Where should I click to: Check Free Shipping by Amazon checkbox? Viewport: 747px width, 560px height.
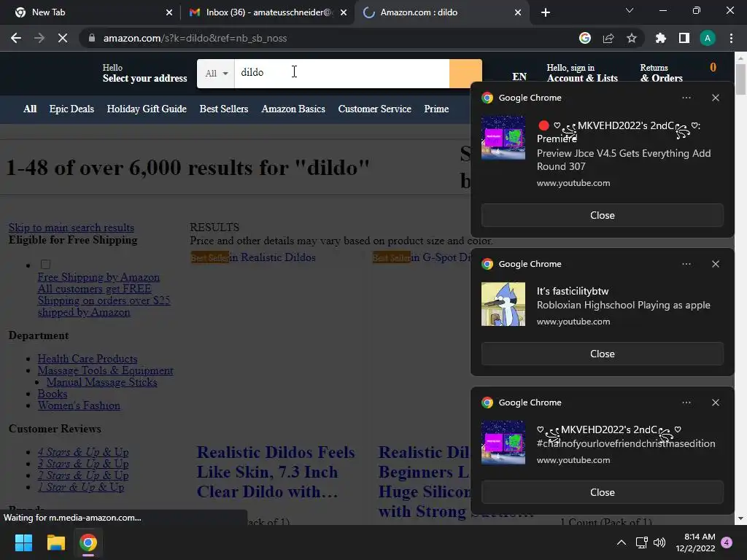click(x=45, y=264)
